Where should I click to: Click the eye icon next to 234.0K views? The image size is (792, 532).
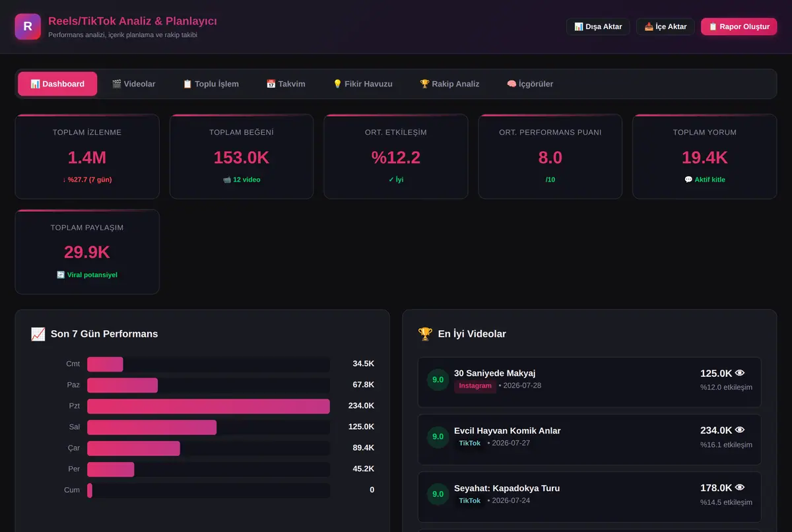740,430
